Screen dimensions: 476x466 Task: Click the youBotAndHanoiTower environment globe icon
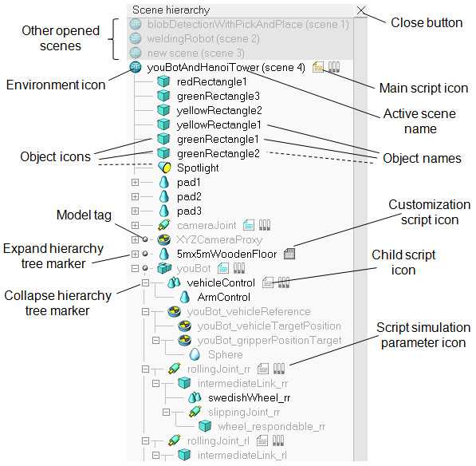136,67
